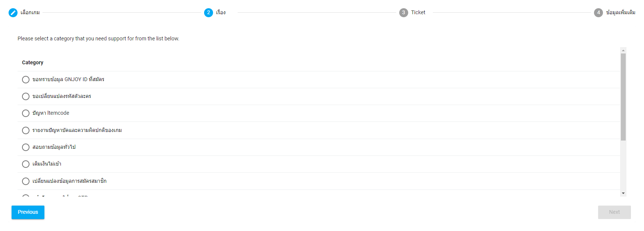Select the seventh category radio button

pos(26,181)
